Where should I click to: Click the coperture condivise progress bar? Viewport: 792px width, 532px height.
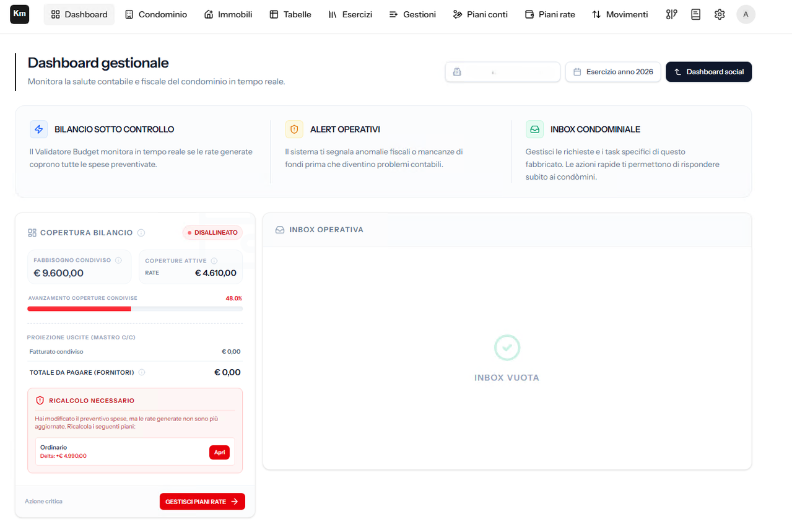[x=135, y=308]
